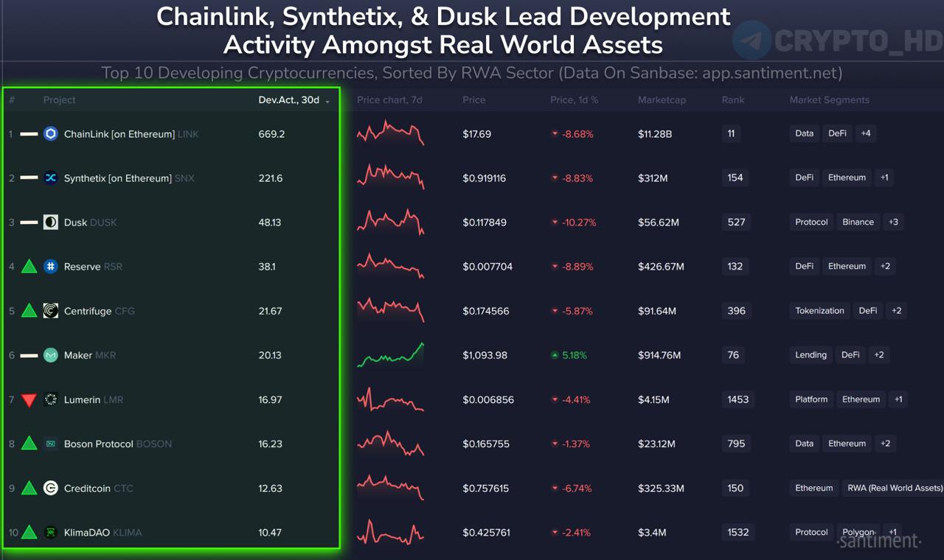Click the Rank column header
Image resolution: width=944 pixels, height=560 pixels.
pyautogui.click(x=733, y=99)
